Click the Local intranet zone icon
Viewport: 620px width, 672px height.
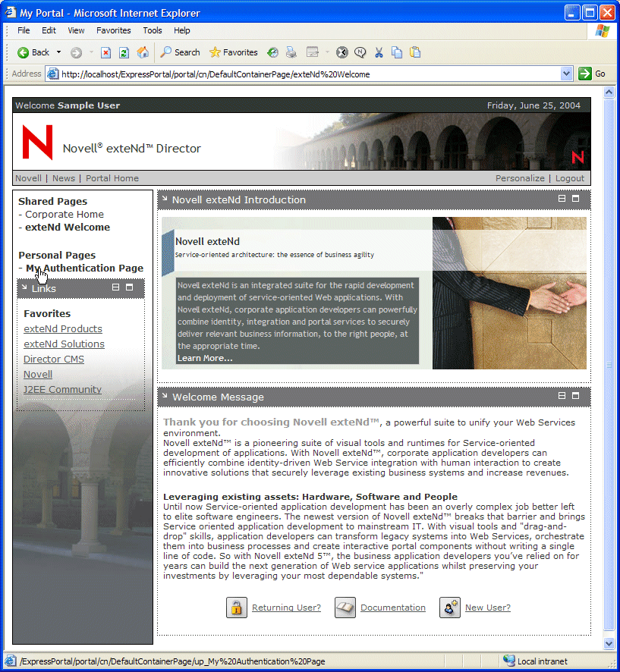click(509, 661)
